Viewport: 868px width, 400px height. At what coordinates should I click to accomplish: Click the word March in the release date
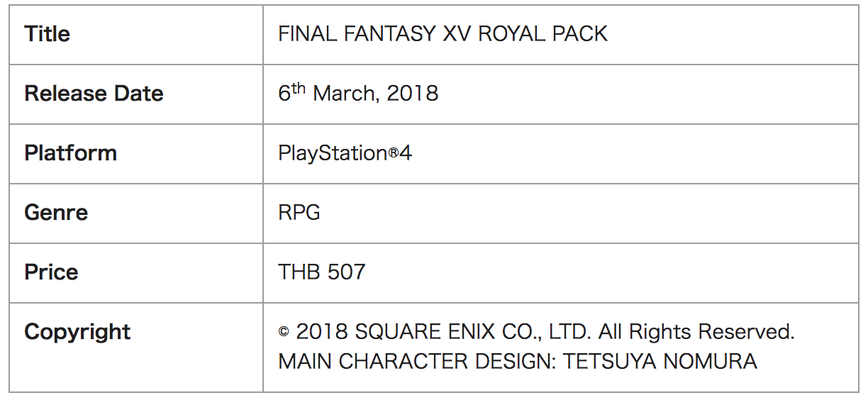pyautogui.click(x=345, y=94)
